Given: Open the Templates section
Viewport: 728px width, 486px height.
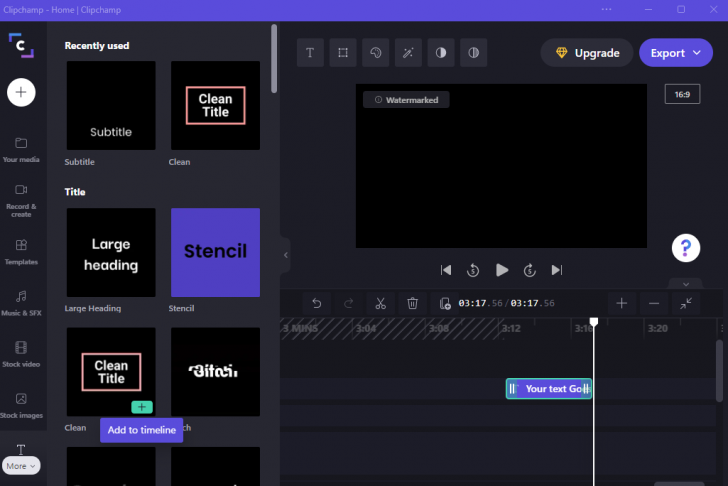Looking at the screenshot, I should (x=21, y=252).
